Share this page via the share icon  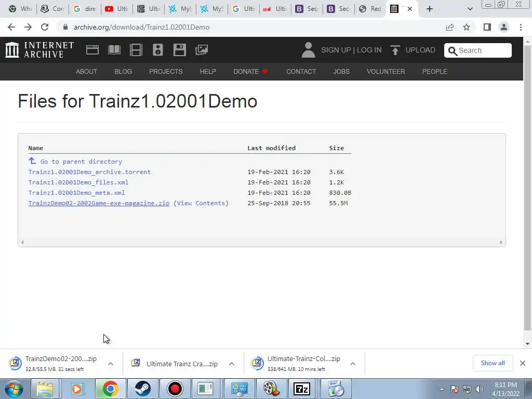(450, 27)
